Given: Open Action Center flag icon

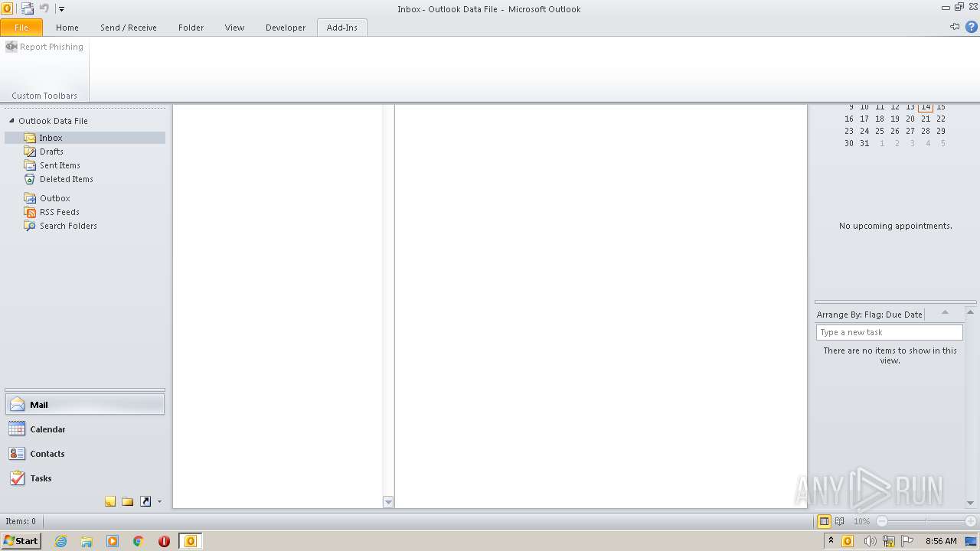Looking at the screenshot, I should (908, 541).
